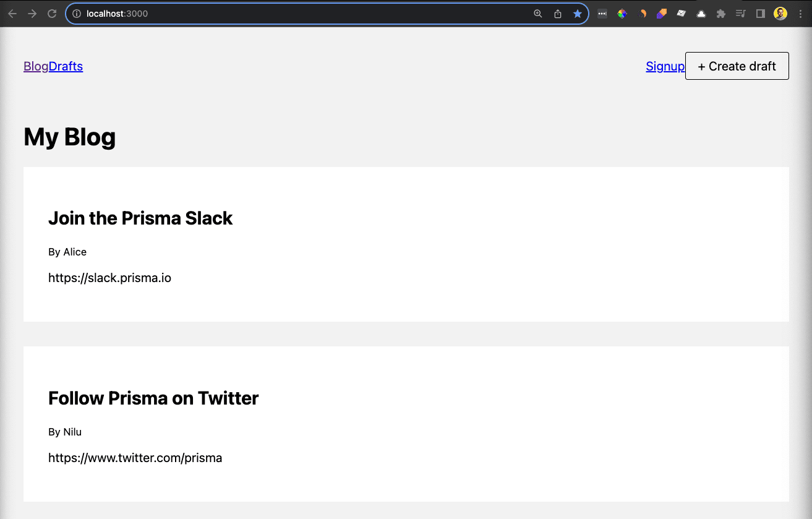Focus the localhost:3000 address bar
Image resolution: width=812 pixels, height=519 pixels.
309,14
